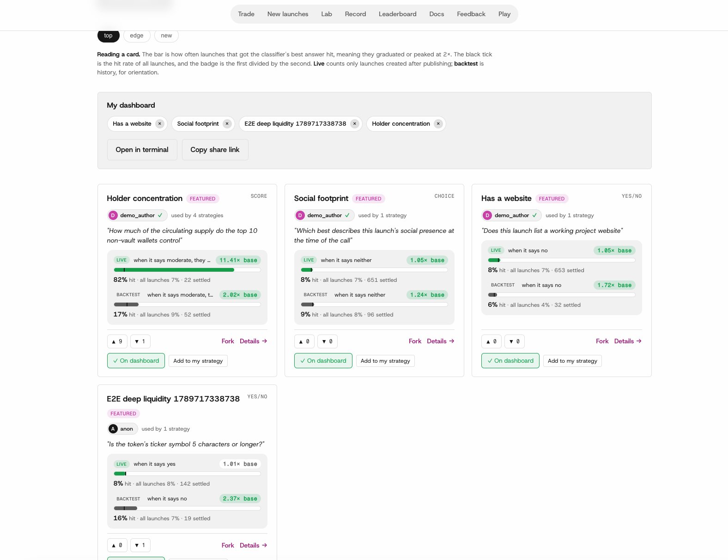Image resolution: width=728 pixels, height=560 pixels.
Task: Upvote the E2E deep liquidity card
Action: click(x=117, y=545)
